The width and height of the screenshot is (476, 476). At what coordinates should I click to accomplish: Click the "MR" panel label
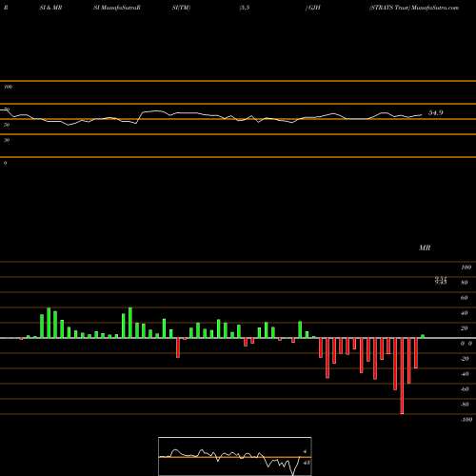click(425, 248)
